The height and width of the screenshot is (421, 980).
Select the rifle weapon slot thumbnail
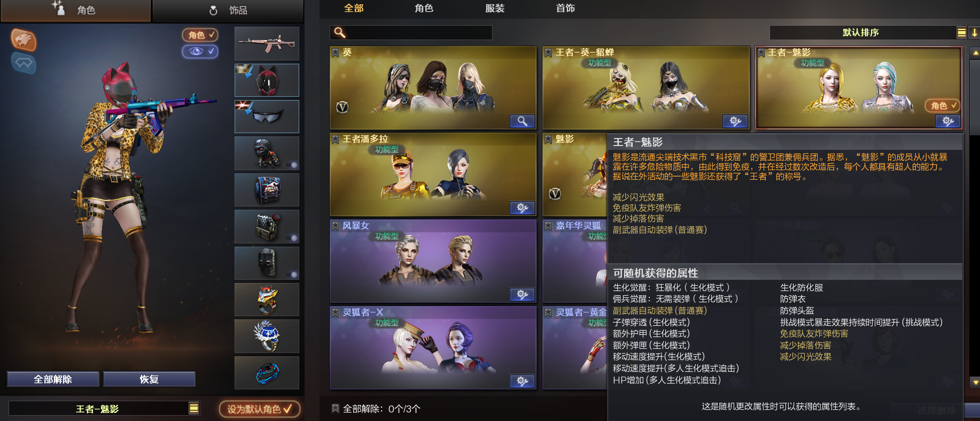coord(267,43)
